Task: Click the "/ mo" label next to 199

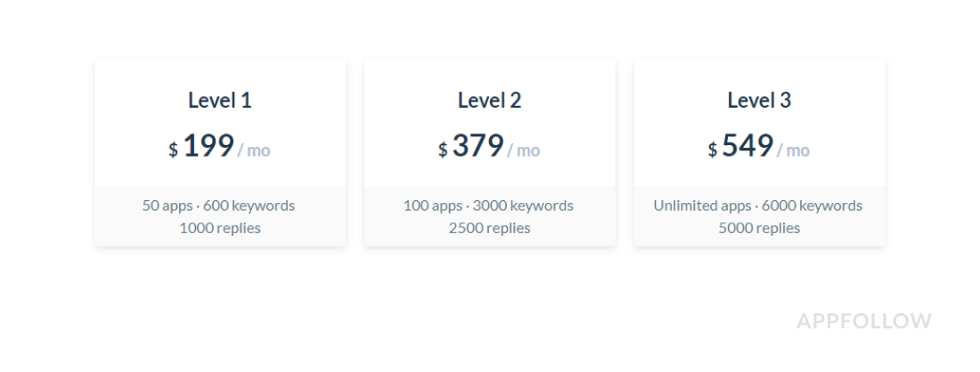Action: tap(254, 150)
